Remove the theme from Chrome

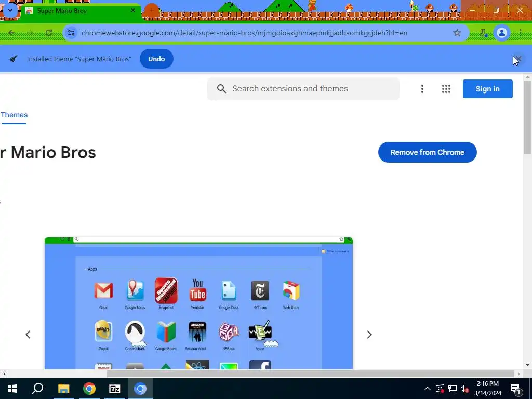[427, 152]
